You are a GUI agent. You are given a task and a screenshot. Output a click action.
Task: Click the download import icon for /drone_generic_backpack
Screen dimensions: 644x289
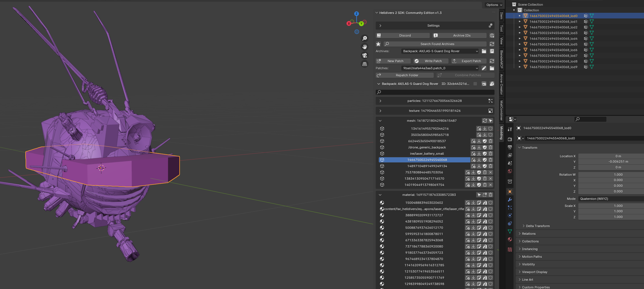[479, 147]
